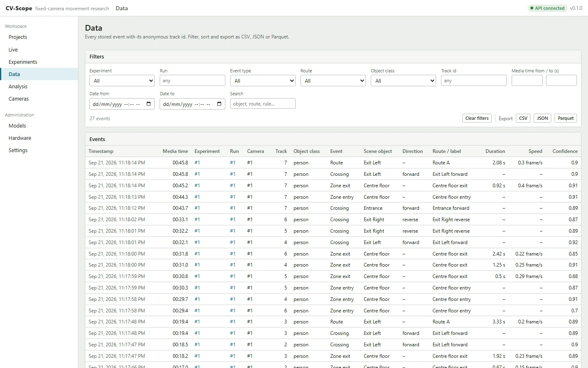Click the 0.22 frame/s speed cell
The image size is (588, 368).
click(x=529, y=254)
